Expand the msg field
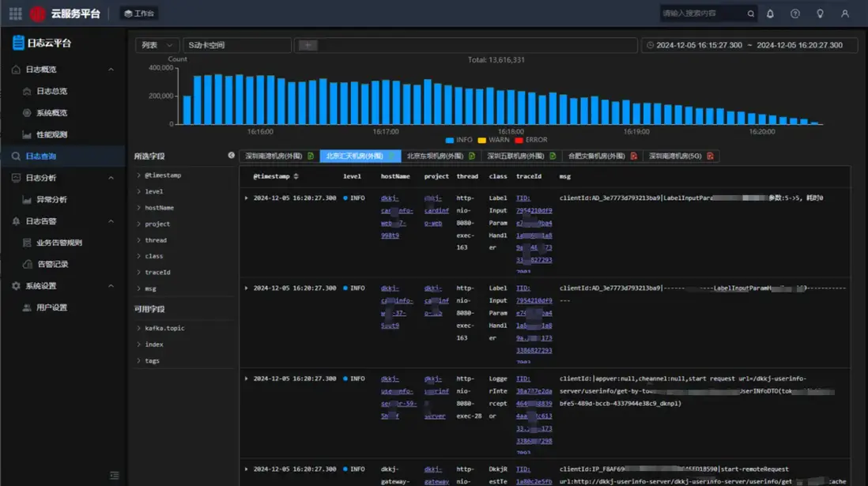 coord(138,288)
